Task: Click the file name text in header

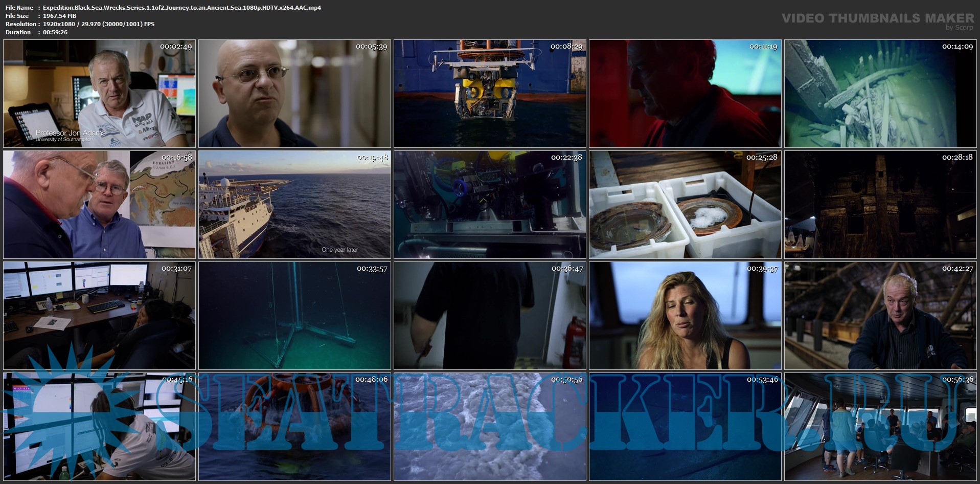Action: click(181, 8)
